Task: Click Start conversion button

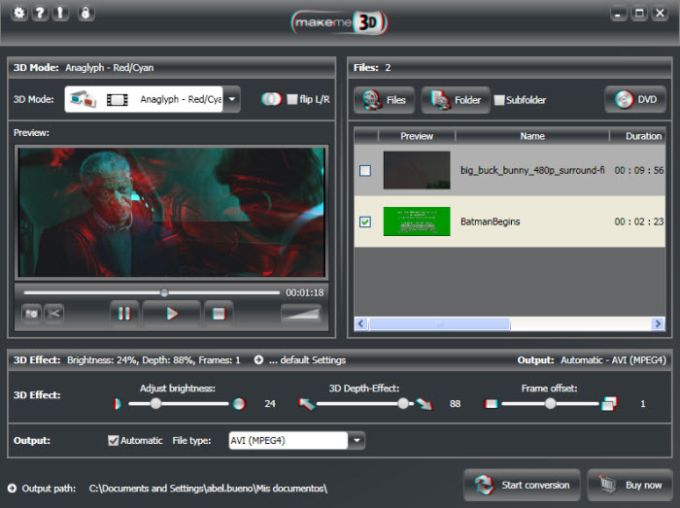Action: click(x=522, y=485)
